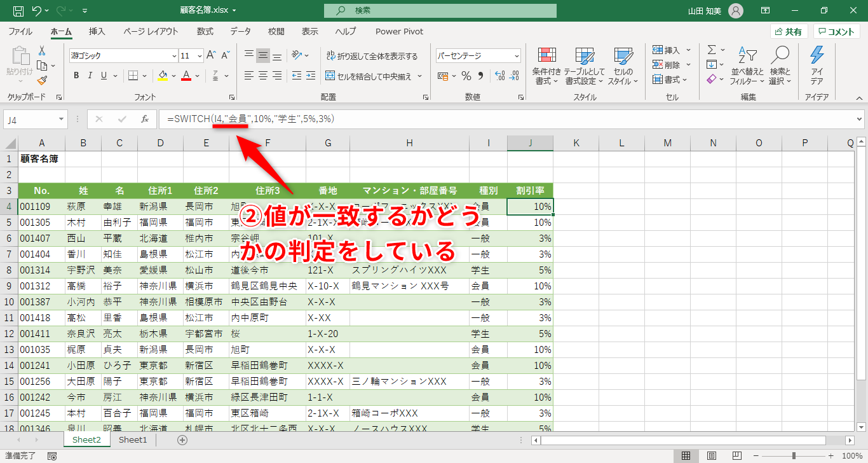This screenshot has width=868, height=463.
Task: Open the account profile picture icon
Action: click(735, 11)
